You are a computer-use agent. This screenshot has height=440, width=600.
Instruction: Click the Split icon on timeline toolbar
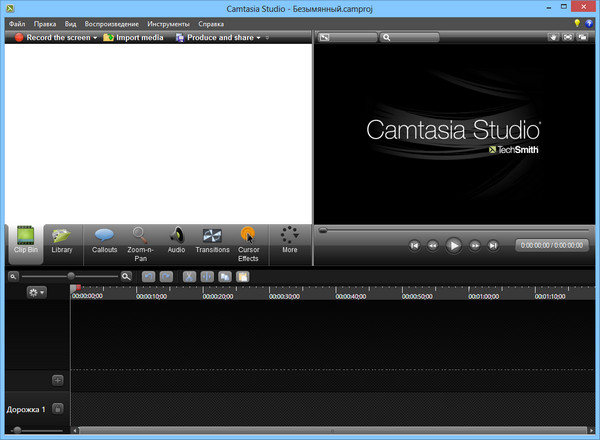click(x=207, y=276)
